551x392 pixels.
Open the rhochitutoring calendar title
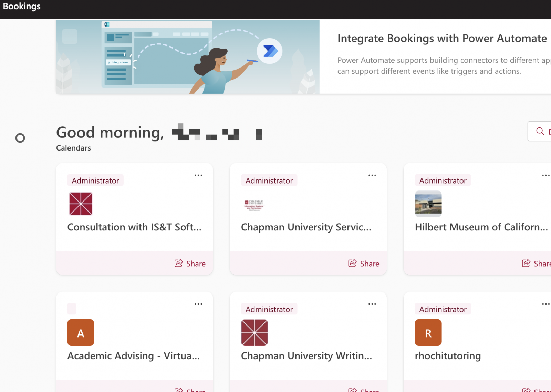pos(448,356)
